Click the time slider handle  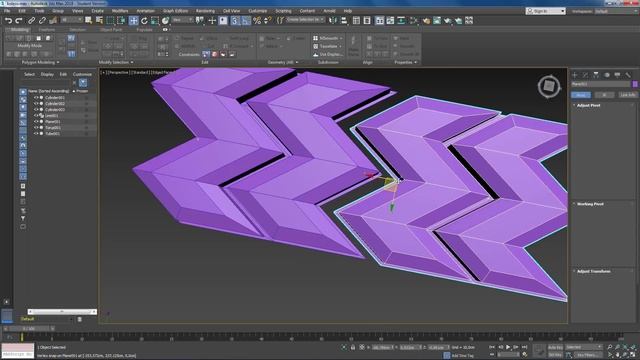[x=29, y=329]
